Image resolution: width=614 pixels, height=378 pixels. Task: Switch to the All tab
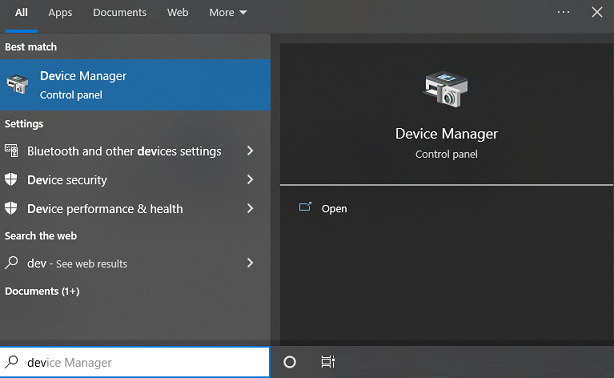pyautogui.click(x=22, y=13)
